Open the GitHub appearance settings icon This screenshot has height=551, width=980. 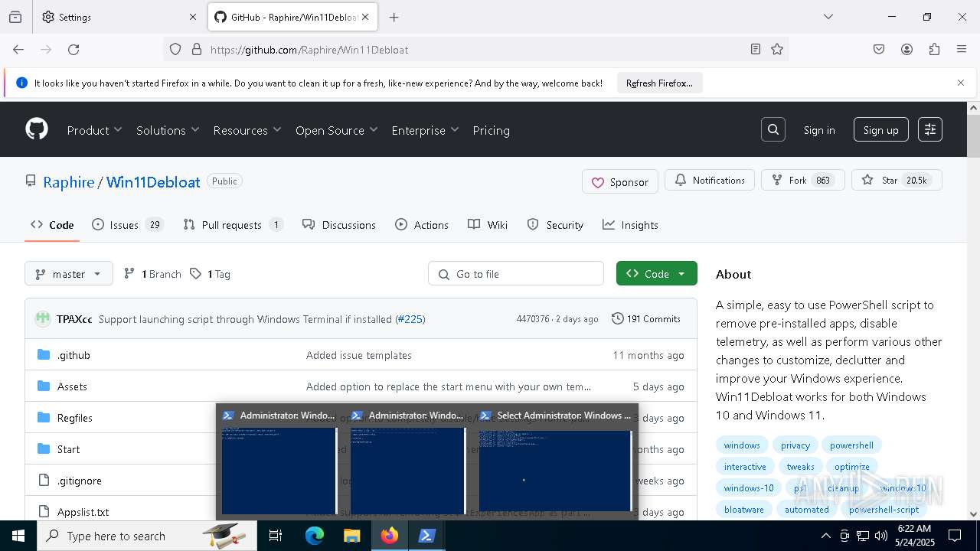(x=930, y=130)
